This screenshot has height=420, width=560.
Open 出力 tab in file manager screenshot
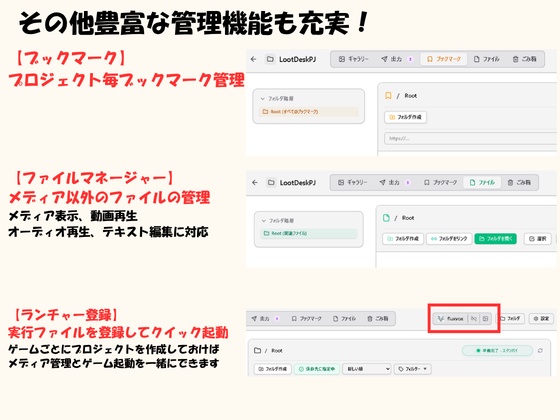point(395,182)
